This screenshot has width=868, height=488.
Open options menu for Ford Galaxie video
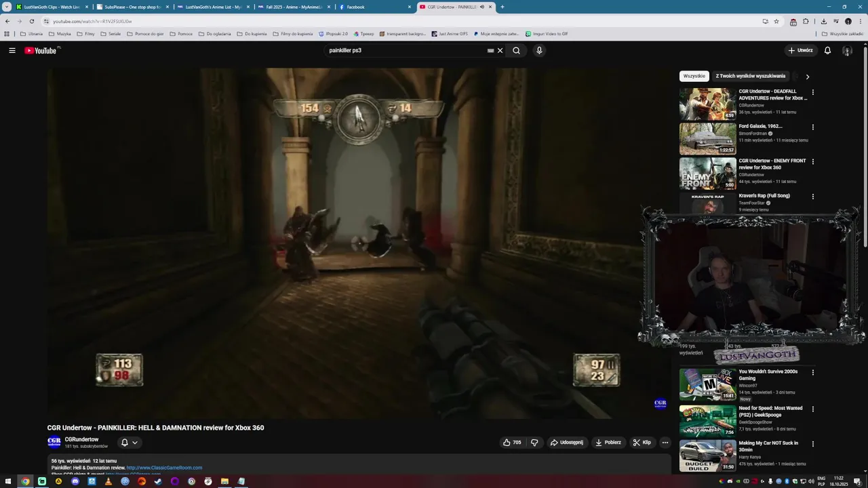pos(813,127)
